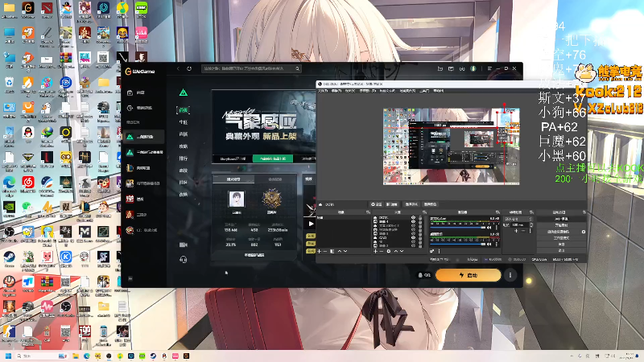The image size is (644, 362).
Task: Click the 滤镜 filters button above OBS sources
Action: 392,204
